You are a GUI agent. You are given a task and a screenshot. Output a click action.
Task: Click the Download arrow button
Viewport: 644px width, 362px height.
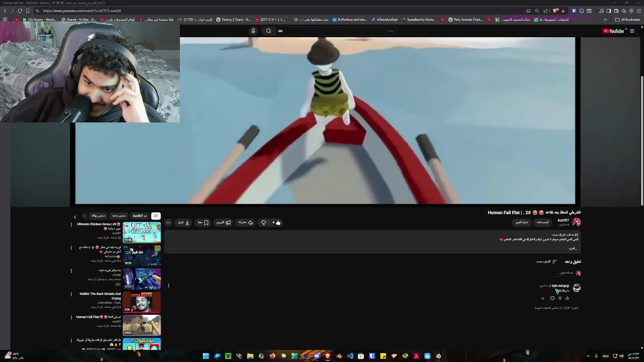tap(184, 222)
